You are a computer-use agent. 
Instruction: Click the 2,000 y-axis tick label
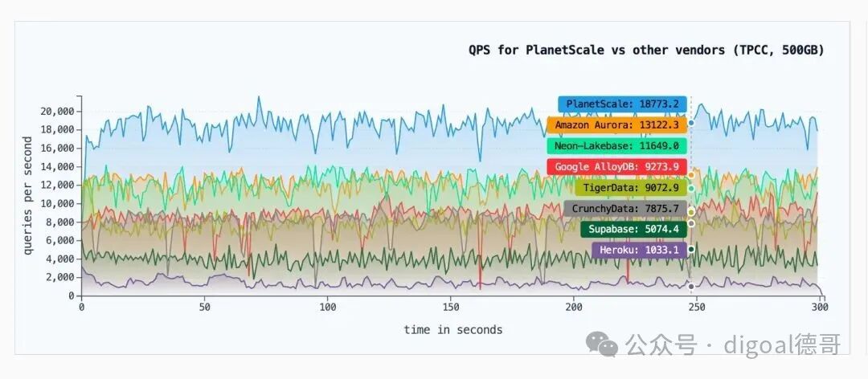click(60, 277)
